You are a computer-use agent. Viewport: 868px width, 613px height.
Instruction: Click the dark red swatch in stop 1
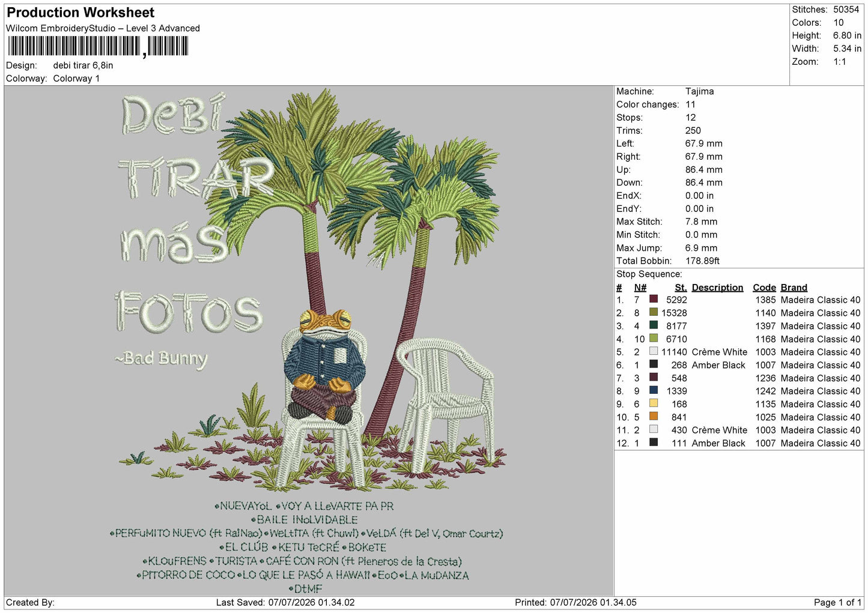point(654,299)
